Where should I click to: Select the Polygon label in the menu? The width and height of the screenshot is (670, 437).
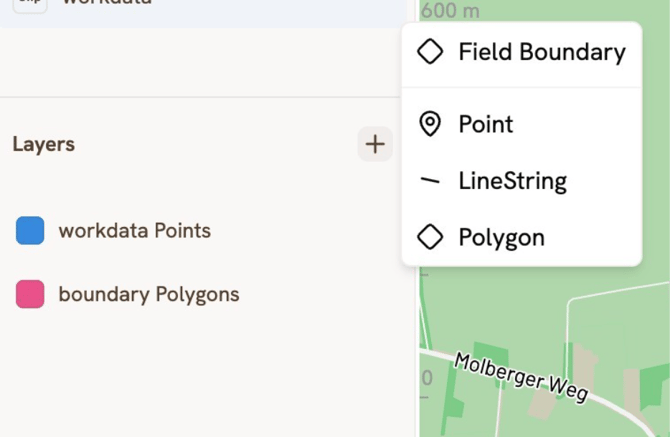coord(501,237)
